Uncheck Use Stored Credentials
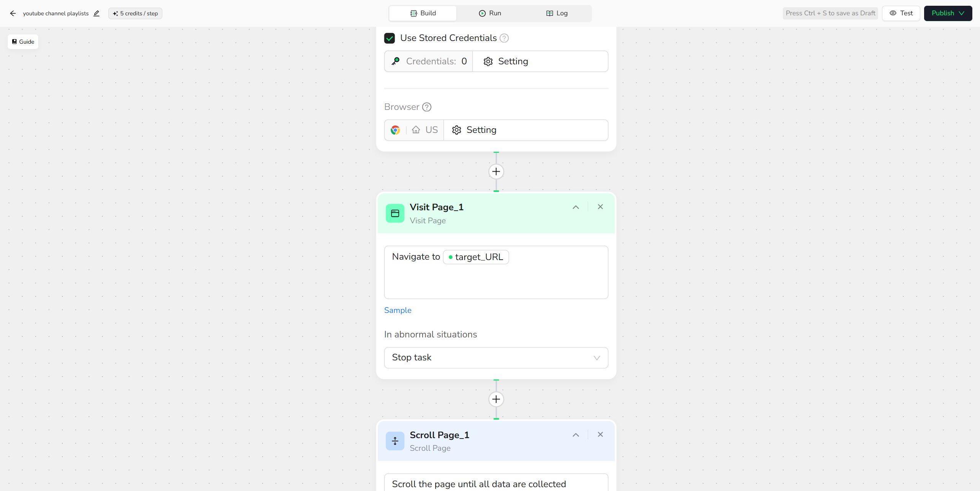This screenshot has height=491, width=980. point(390,38)
